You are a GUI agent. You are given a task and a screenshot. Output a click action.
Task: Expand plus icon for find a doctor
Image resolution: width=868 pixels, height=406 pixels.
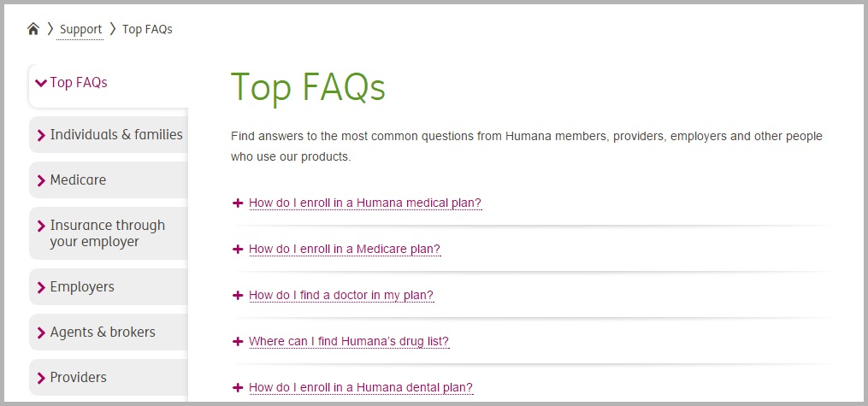(x=238, y=296)
